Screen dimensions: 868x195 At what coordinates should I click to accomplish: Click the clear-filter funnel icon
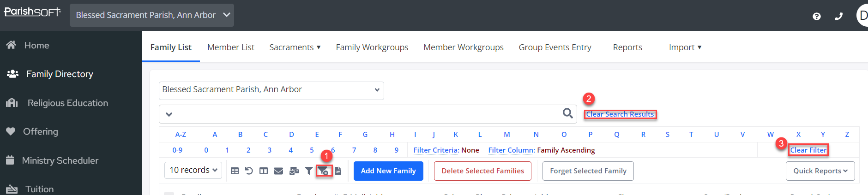coord(324,171)
